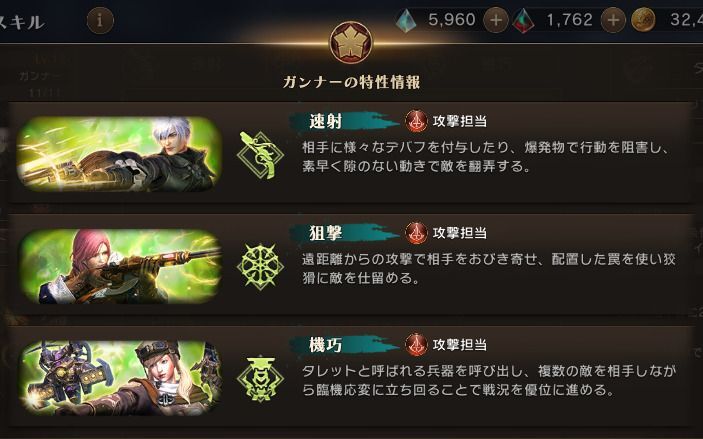Viewport: 703px width, 439px height.
Task: Open the 機巧 goggles engineer artwork
Action: [119, 378]
